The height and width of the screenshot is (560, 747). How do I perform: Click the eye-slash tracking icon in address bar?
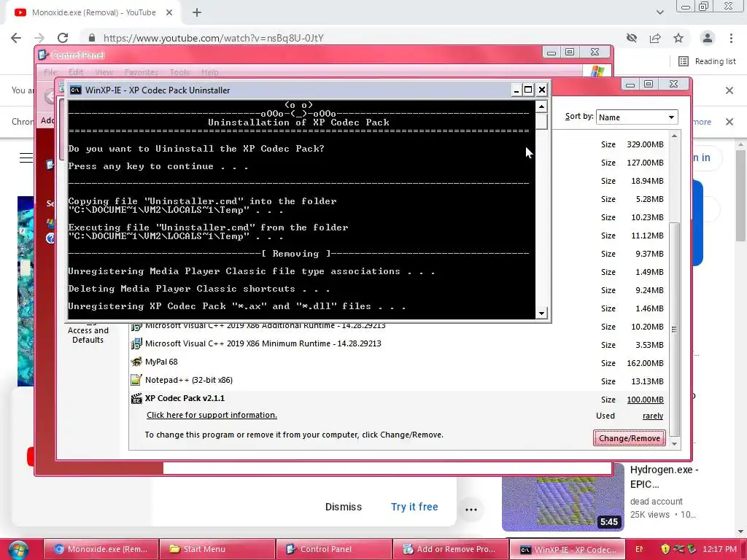coord(632,38)
